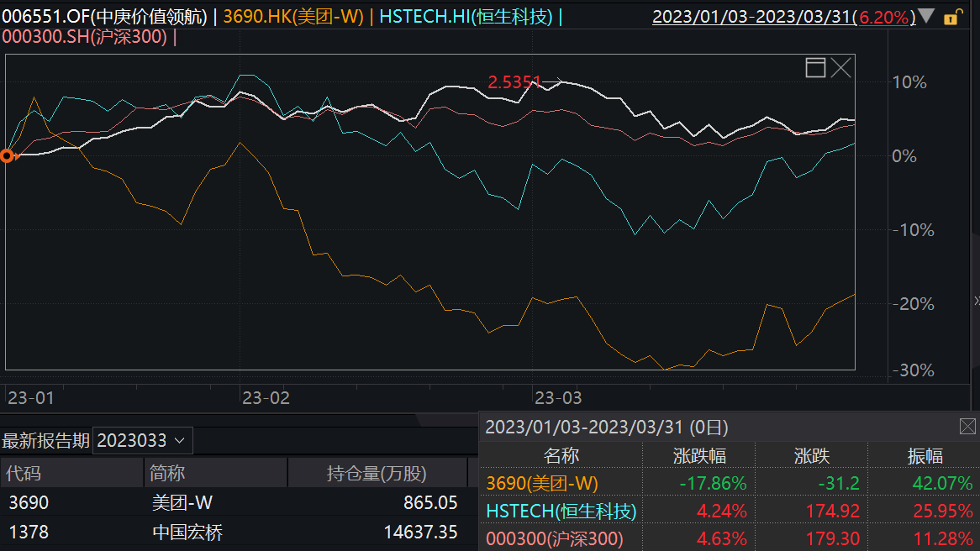This screenshot has height=551, width=980.
Task: Close the interval statistics popup
Action: pyautogui.click(x=967, y=427)
